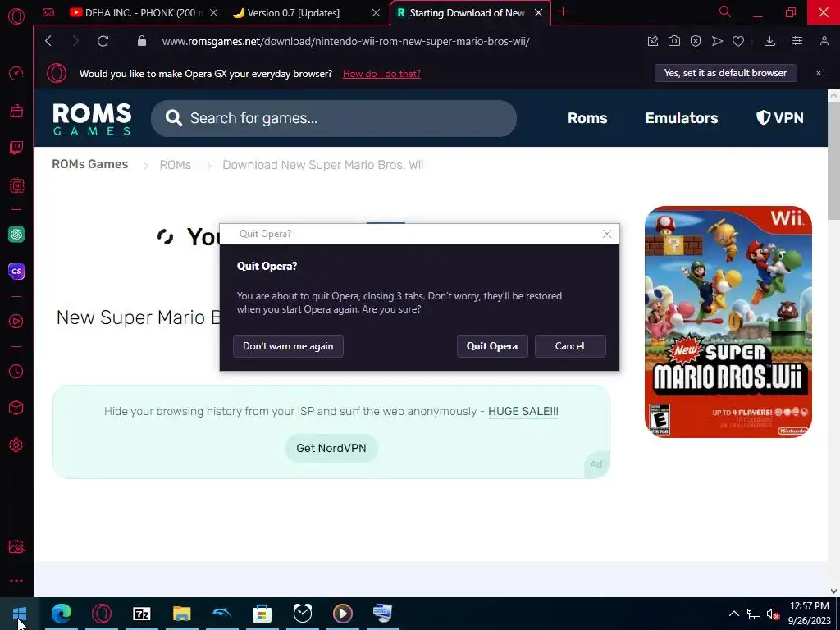840x630 pixels.
Task: Open the paper-plane send icon
Action: click(717, 41)
